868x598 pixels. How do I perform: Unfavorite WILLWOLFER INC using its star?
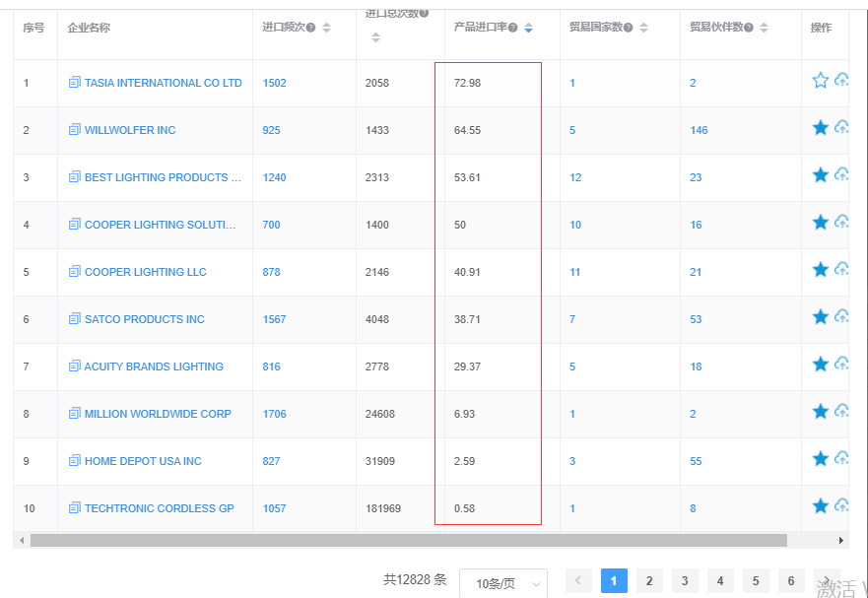coord(820,128)
